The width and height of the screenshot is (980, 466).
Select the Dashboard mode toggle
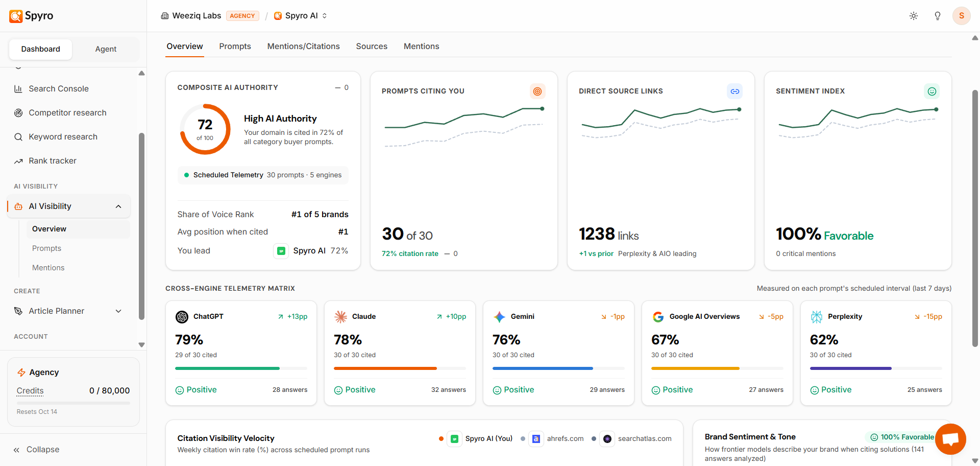coord(40,49)
